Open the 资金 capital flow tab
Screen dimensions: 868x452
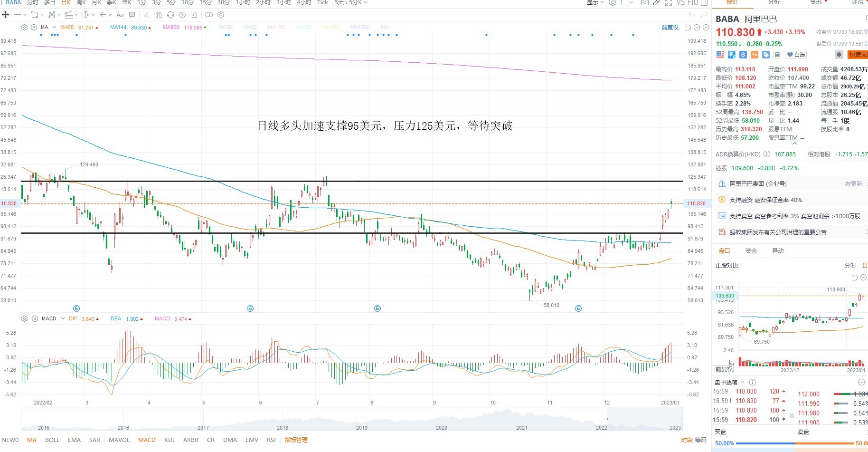751,251
